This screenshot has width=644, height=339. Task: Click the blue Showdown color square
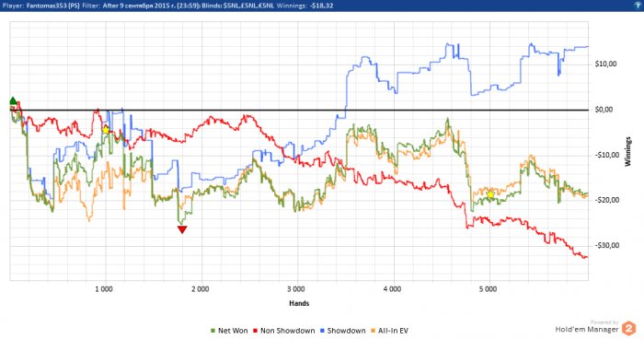point(322,331)
